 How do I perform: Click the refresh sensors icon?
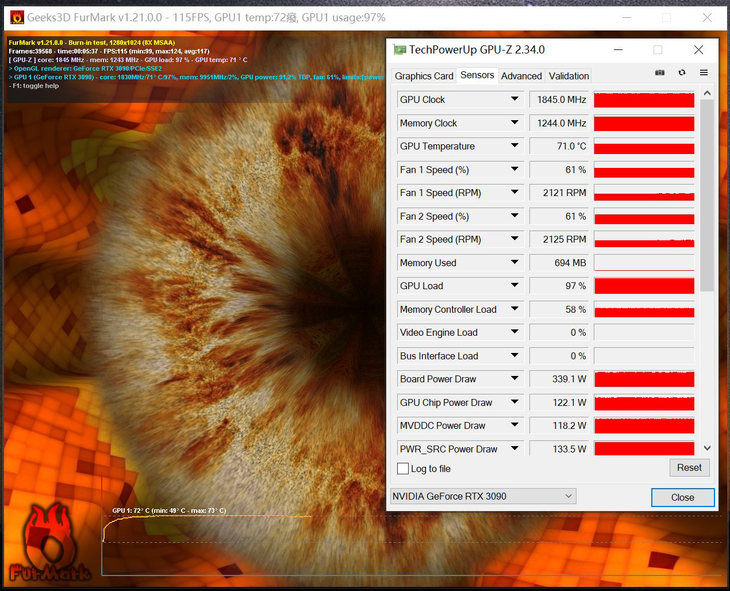click(x=682, y=73)
